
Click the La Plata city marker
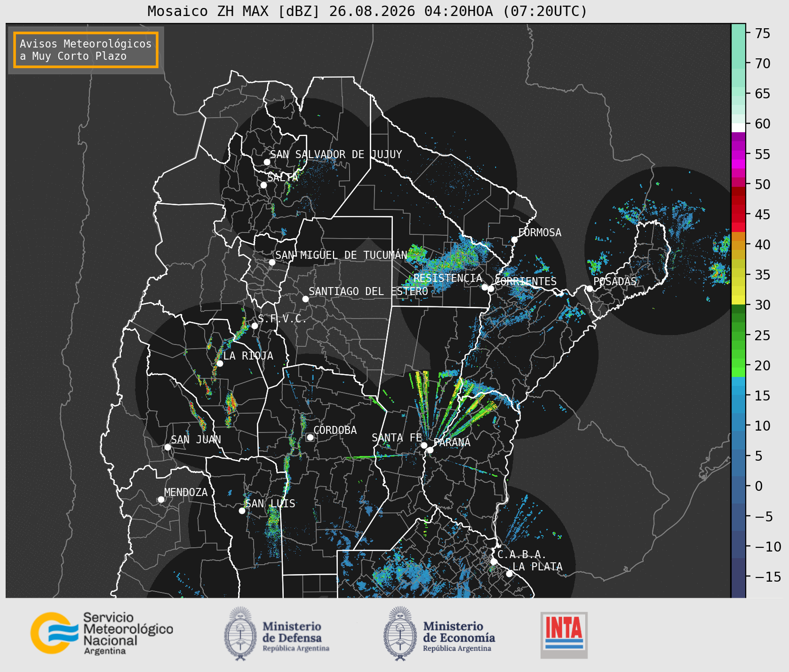[509, 574]
